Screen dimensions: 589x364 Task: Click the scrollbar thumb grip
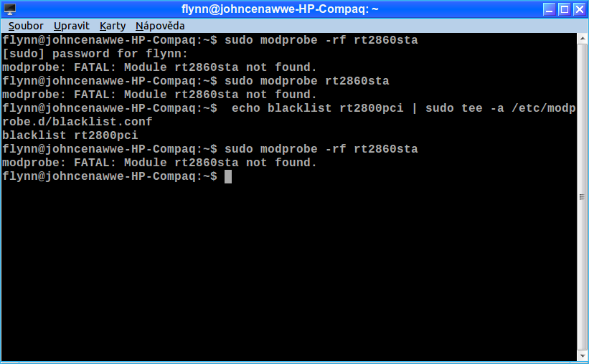(583, 197)
